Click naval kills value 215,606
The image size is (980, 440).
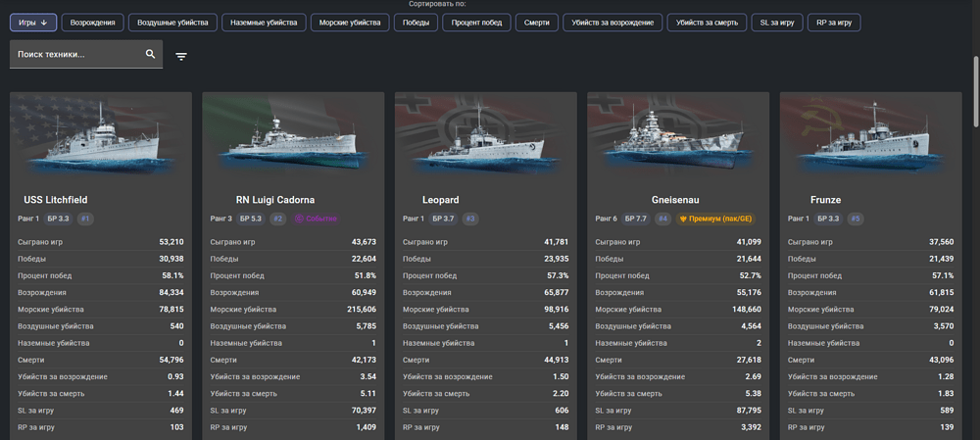click(362, 310)
